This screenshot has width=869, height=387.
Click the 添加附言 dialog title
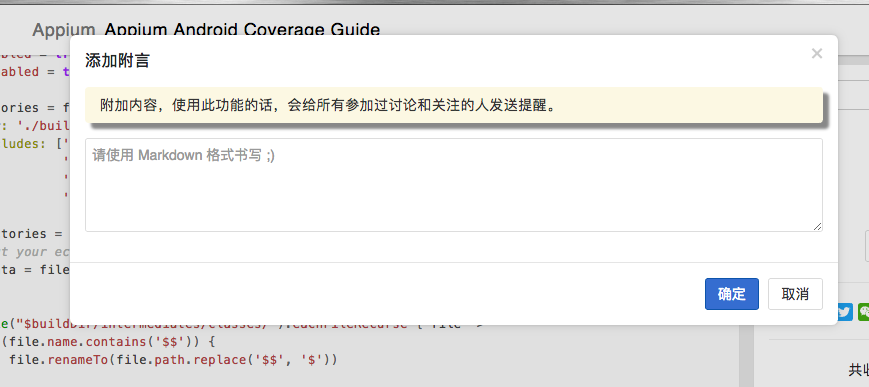point(117,60)
